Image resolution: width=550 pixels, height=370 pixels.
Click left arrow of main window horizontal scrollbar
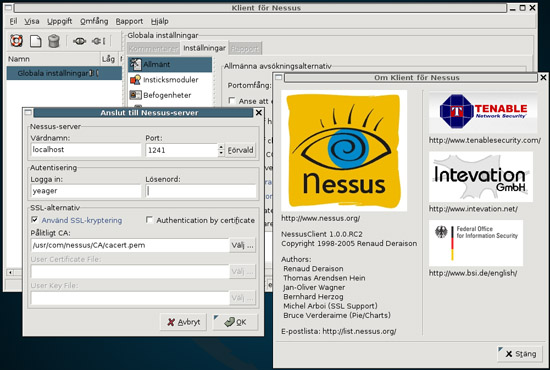click(10, 273)
